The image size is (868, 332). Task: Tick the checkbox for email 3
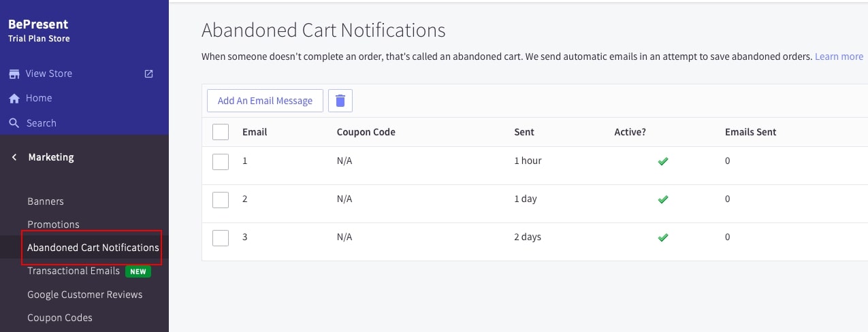click(x=221, y=237)
